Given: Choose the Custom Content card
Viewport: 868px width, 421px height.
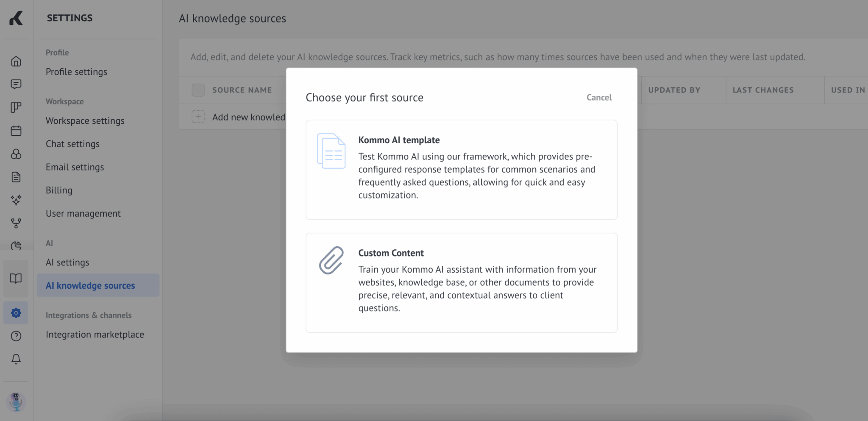Looking at the screenshot, I should coord(462,283).
